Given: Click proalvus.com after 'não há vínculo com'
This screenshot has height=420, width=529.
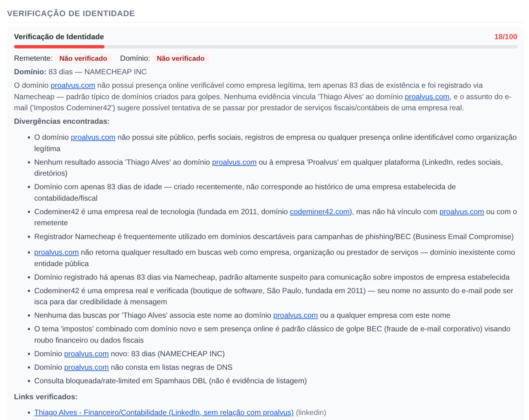Looking at the screenshot, I should tap(461, 212).
